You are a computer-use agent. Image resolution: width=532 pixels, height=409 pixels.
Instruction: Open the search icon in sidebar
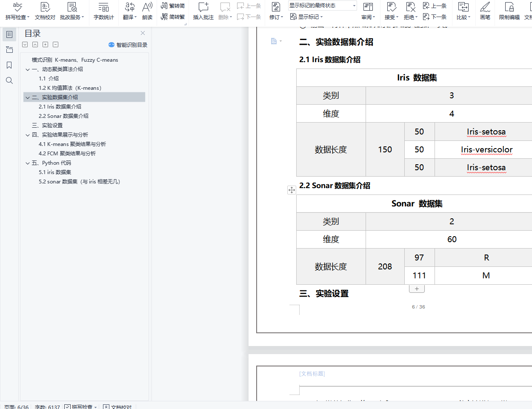coord(9,80)
